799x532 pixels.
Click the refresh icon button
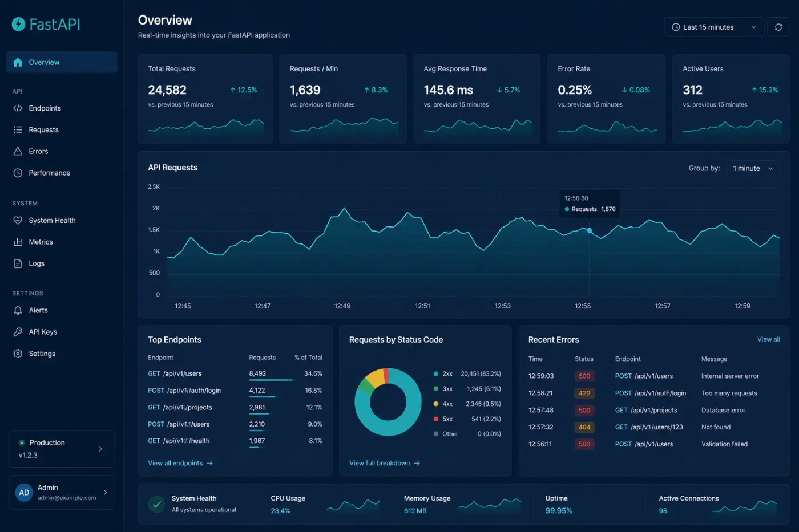pyautogui.click(x=778, y=27)
